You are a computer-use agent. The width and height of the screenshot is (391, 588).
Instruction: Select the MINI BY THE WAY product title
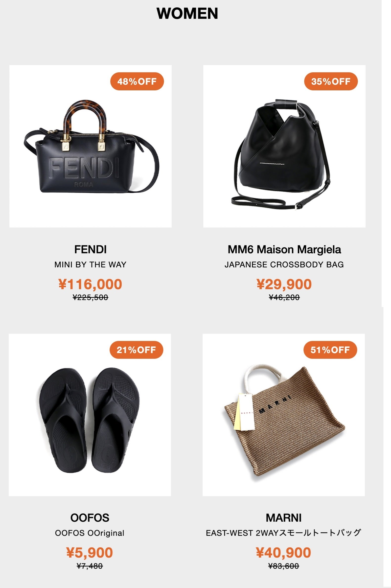click(x=91, y=265)
